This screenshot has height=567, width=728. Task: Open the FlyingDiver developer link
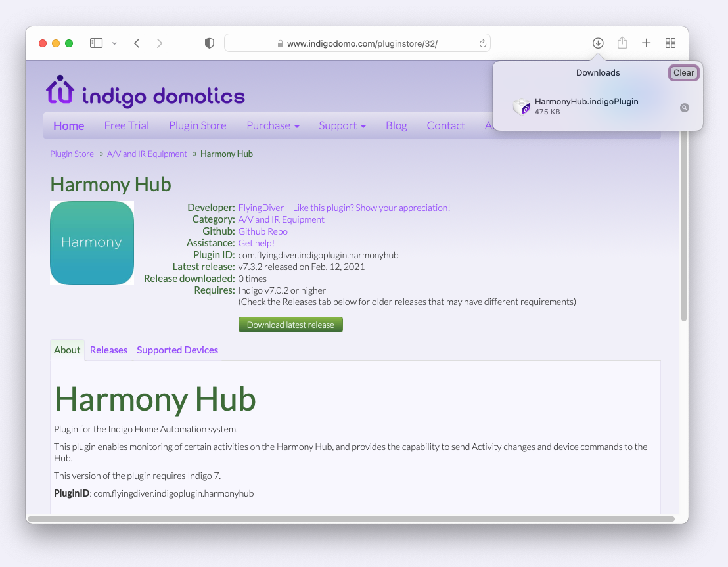(x=261, y=208)
